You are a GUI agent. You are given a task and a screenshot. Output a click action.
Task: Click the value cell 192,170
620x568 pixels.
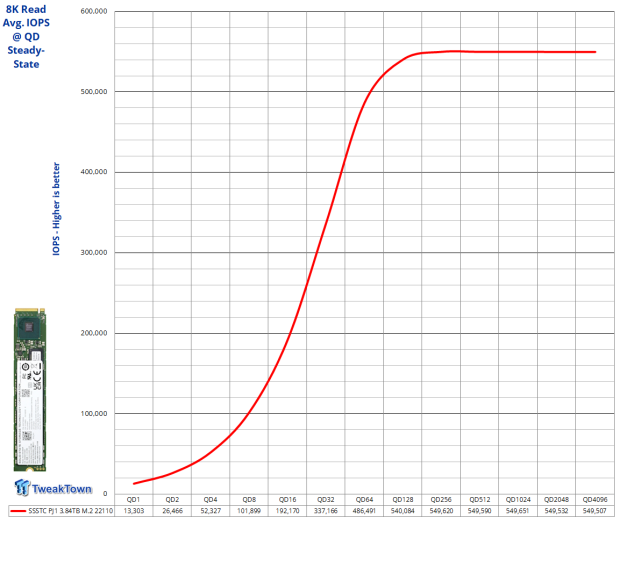click(287, 511)
